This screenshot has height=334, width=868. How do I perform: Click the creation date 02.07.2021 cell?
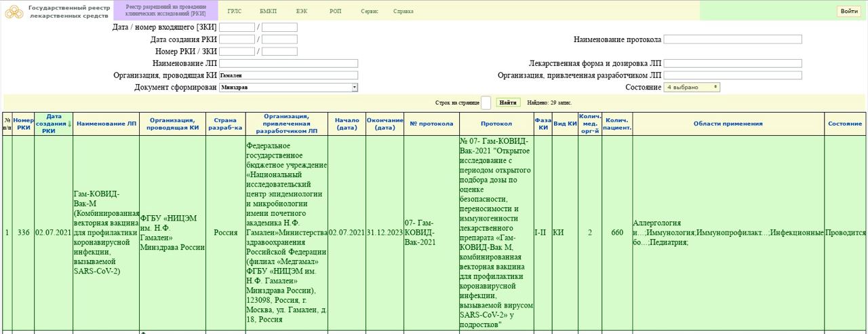[54, 233]
